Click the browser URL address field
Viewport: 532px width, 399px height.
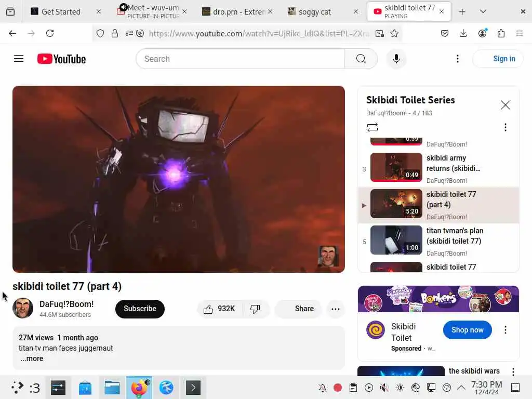click(259, 33)
